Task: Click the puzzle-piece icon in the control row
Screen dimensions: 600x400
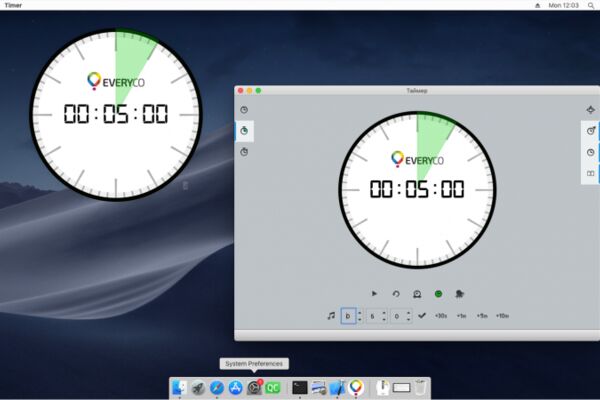Action: pyautogui.click(x=460, y=294)
